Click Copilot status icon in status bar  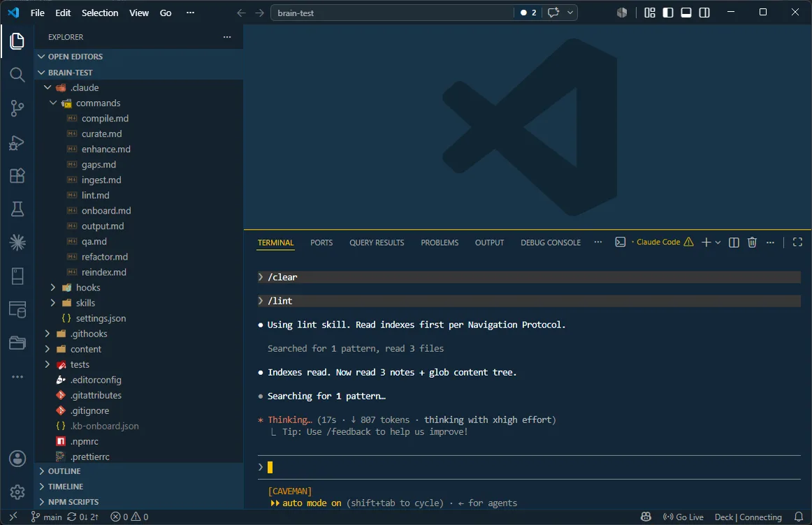point(646,517)
